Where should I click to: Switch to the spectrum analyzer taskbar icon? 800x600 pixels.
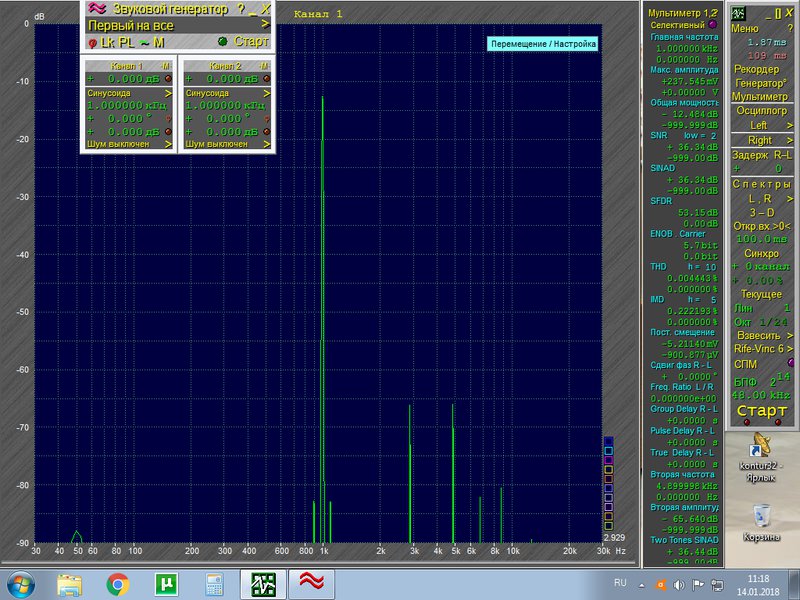pyautogui.click(x=263, y=585)
